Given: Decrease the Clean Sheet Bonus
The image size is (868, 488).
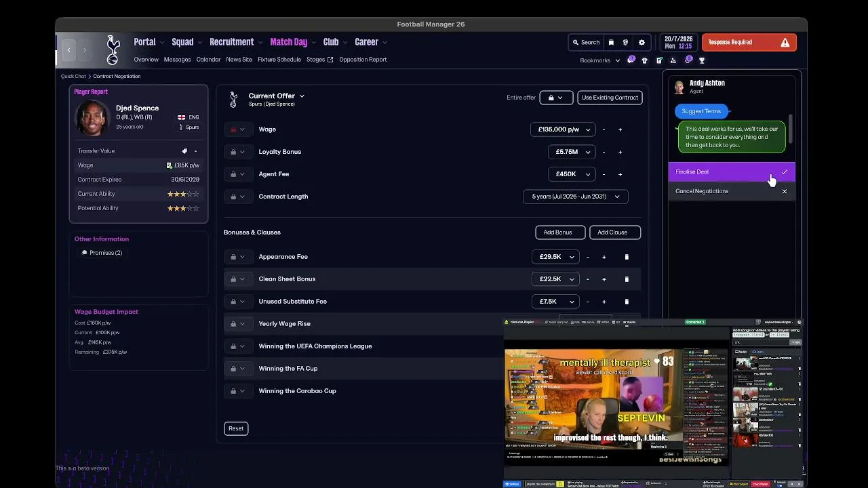Looking at the screenshot, I should click(587, 279).
